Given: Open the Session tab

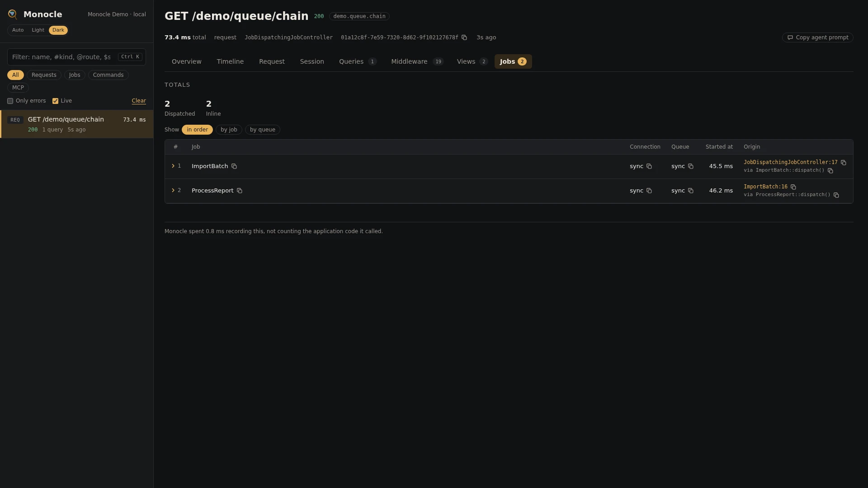Looking at the screenshot, I should pyautogui.click(x=312, y=61).
